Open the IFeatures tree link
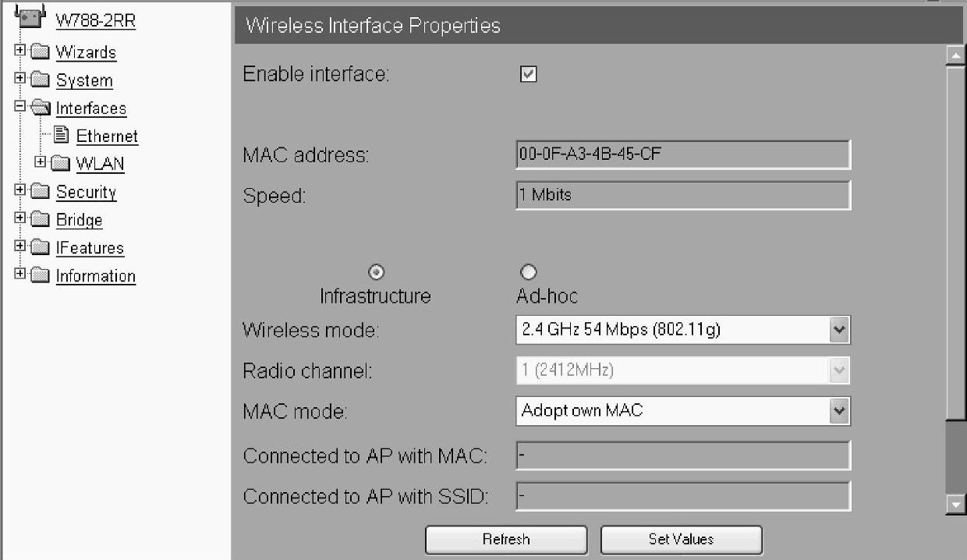The image size is (967, 560). (90, 248)
